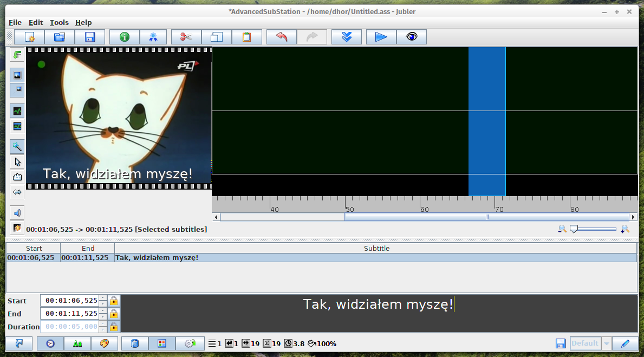Click the table end time 00:01:11,525

coord(85,257)
